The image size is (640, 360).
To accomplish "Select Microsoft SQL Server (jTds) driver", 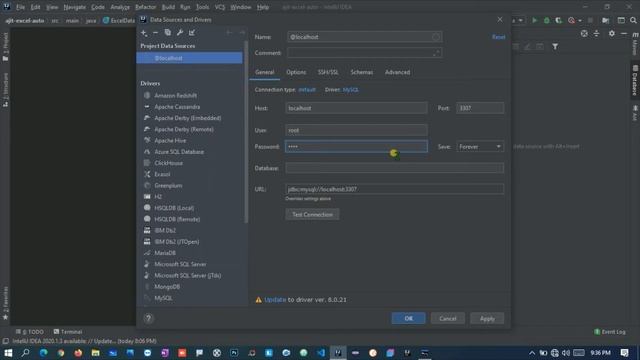I will [188, 276].
